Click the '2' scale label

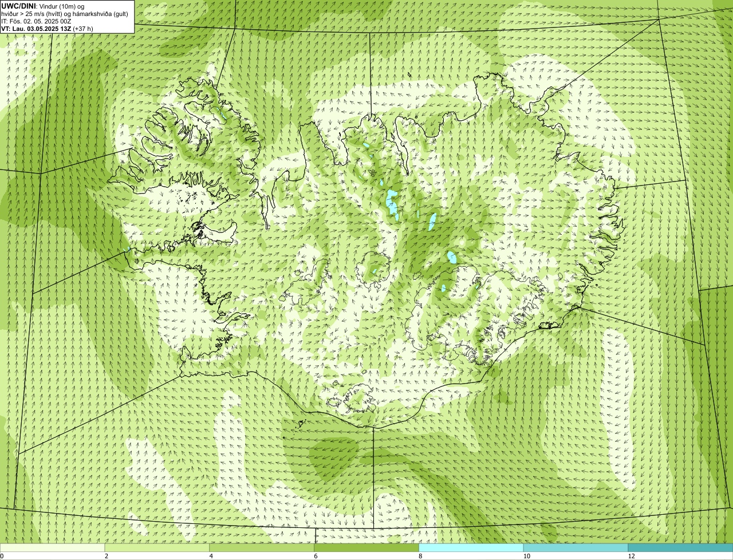(106, 556)
